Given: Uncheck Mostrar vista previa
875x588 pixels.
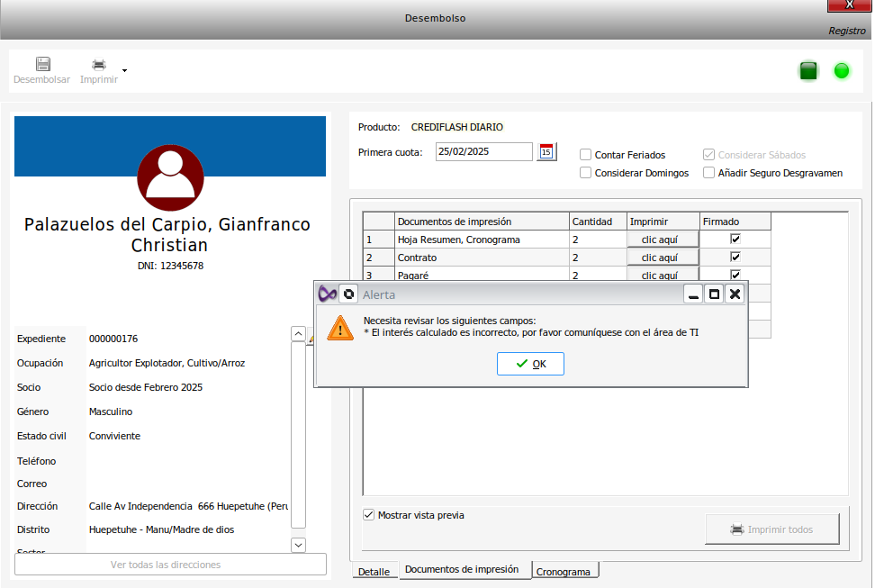Looking at the screenshot, I should [x=368, y=515].
